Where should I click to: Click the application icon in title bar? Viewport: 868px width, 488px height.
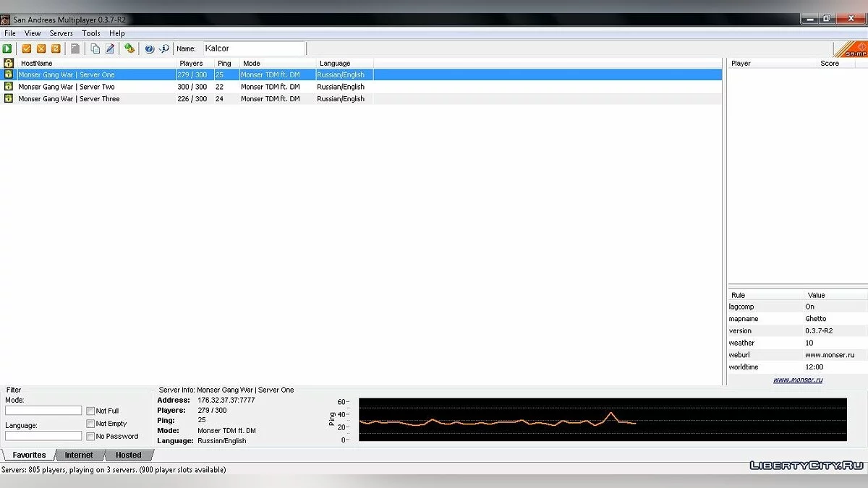coord(6,20)
